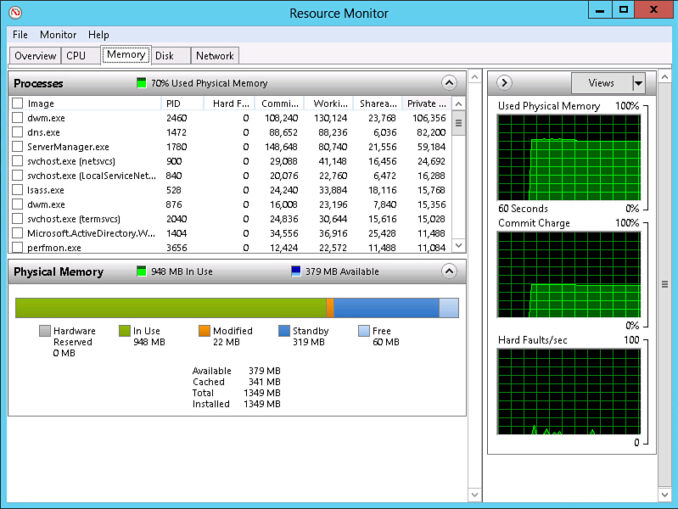The image size is (678, 509).
Task: Click the Commit Charge graph
Action: coord(569,274)
